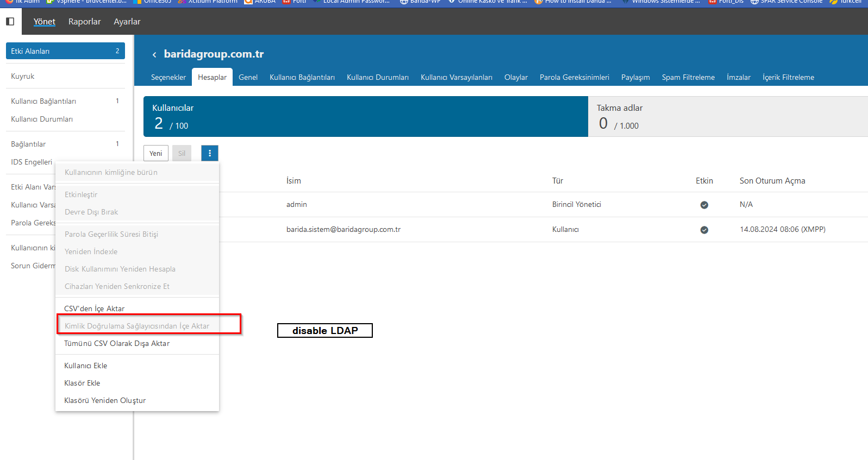Image resolution: width=868 pixels, height=460 pixels.
Task: Open the barida.sistem@baridagroup.com.tr user row
Action: [x=344, y=230]
